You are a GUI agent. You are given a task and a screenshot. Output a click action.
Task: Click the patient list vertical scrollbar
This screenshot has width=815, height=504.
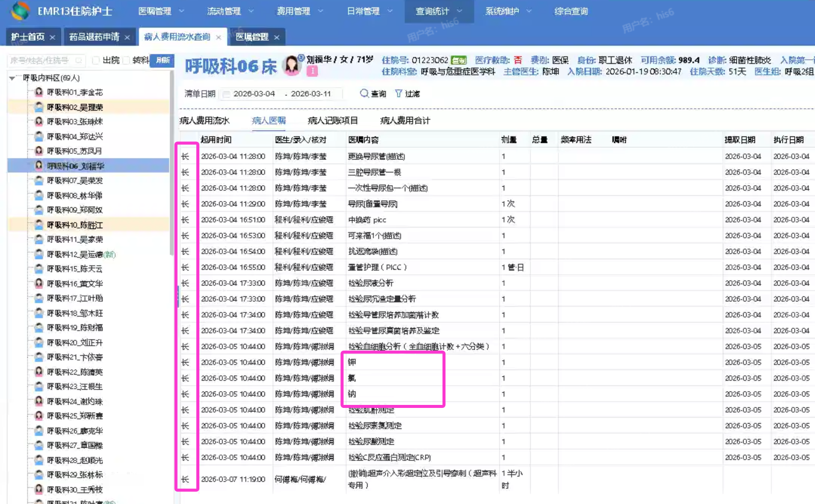[172, 163]
